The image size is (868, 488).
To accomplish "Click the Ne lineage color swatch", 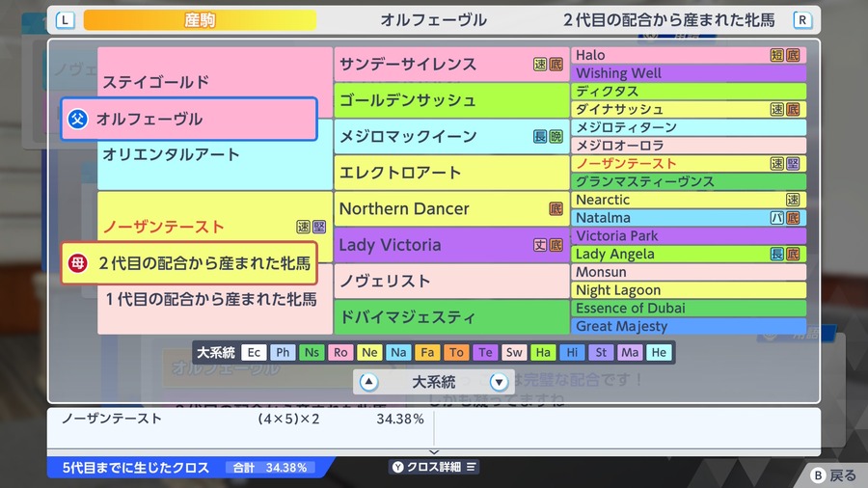I will coord(369,352).
